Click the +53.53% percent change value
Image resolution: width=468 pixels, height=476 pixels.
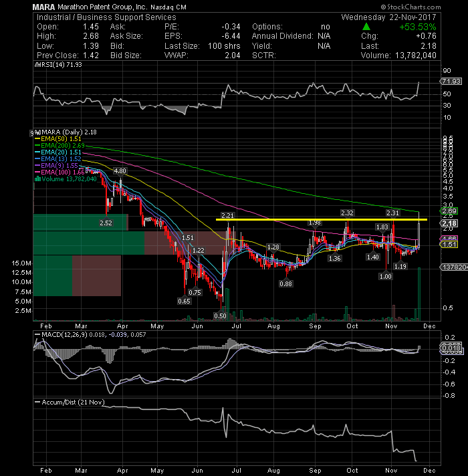click(x=418, y=27)
